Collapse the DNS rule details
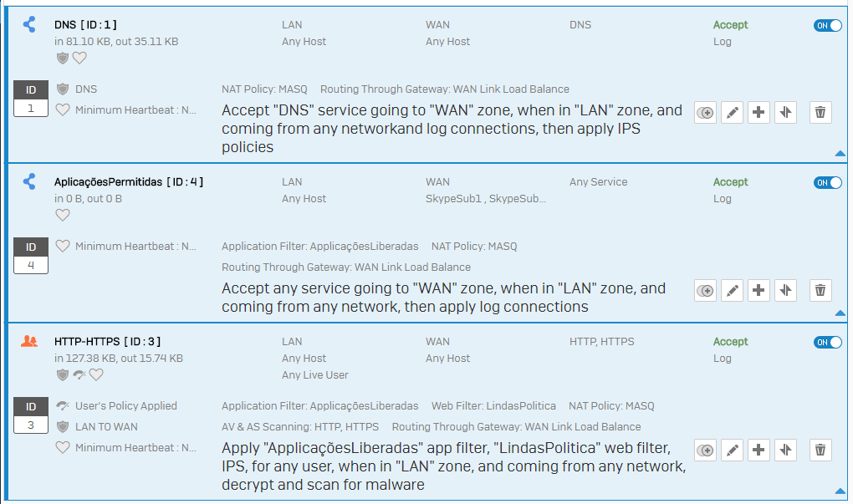This screenshot has height=504, width=853. coord(839,154)
